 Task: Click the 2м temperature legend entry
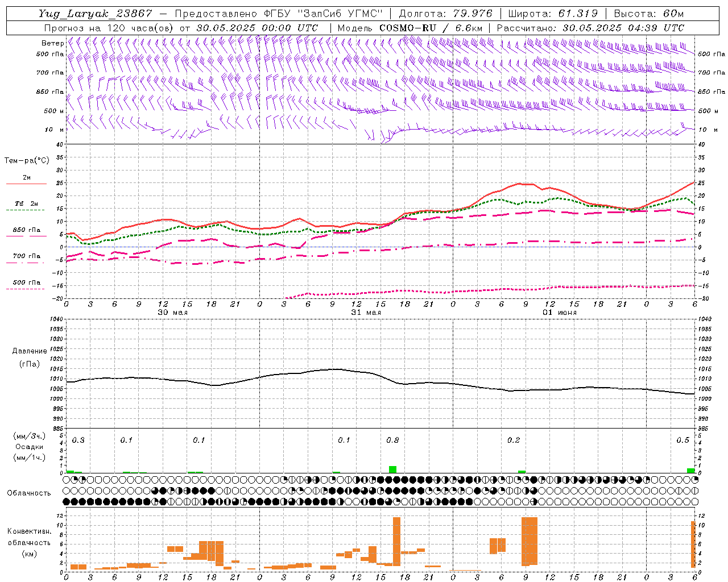[x=27, y=178]
